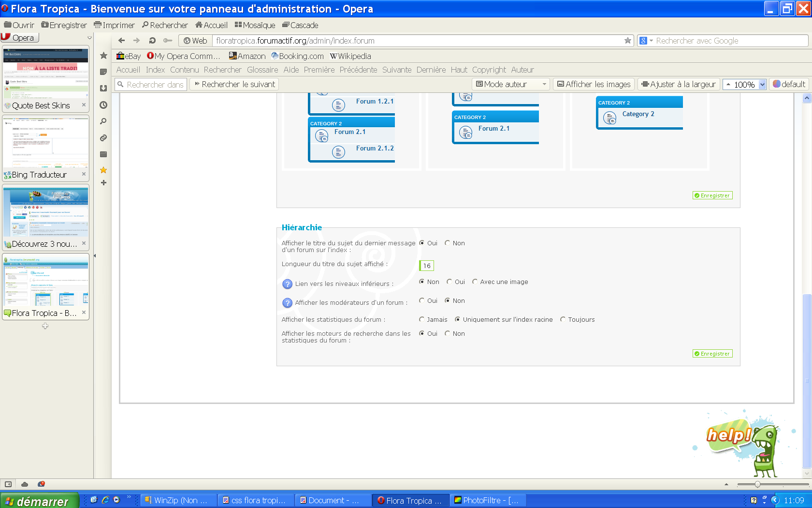
Task: Show help for Afficher les modérateurs
Action: click(x=287, y=303)
